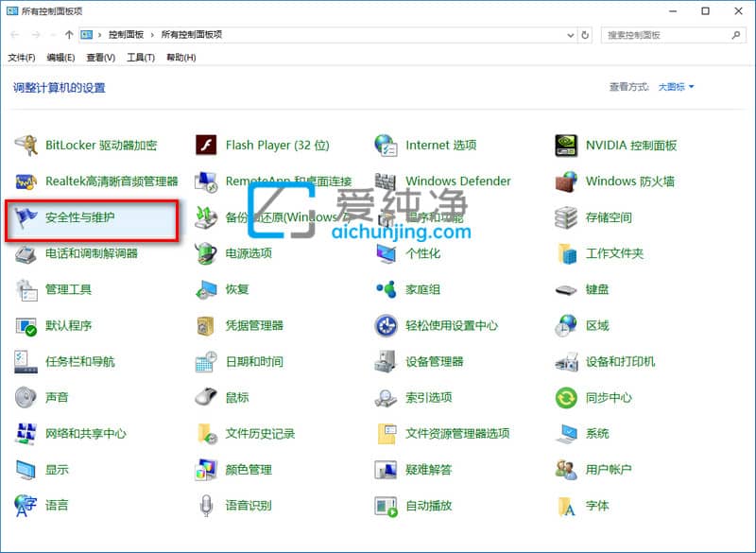
Task: Open Flash Player (32 位) icon
Action: [x=206, y=146]
